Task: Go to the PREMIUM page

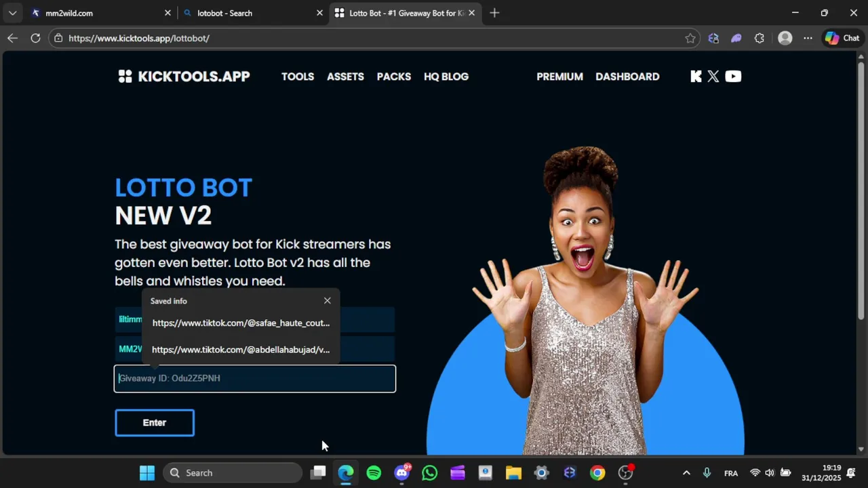Action: (559, 77)
